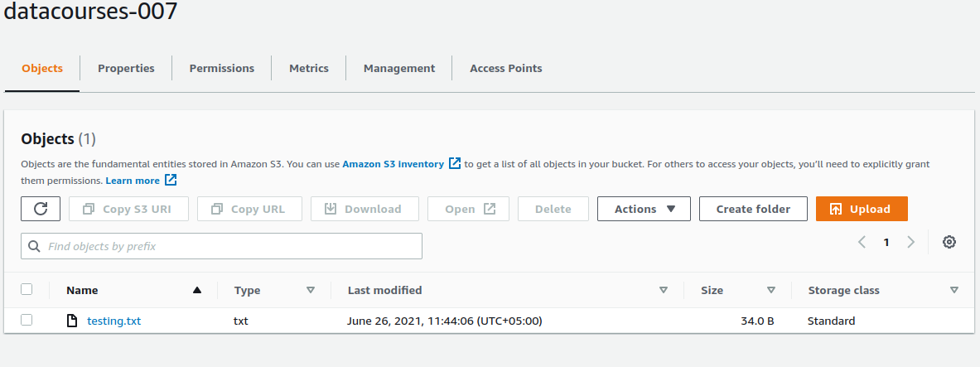Sort by Last modified column arrow
Screen dimensions: 980x367
(663, 290)
